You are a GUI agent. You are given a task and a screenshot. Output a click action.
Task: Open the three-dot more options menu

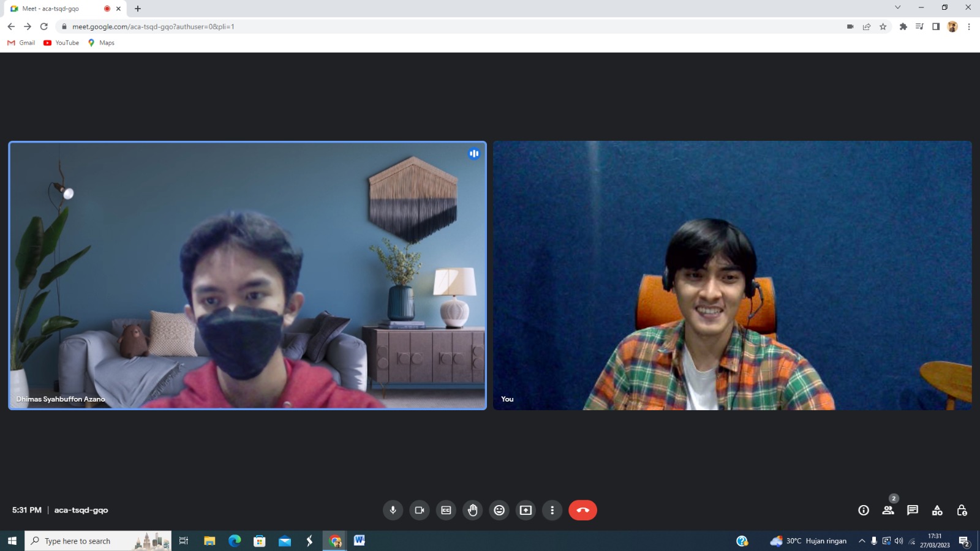coord(552,510)
